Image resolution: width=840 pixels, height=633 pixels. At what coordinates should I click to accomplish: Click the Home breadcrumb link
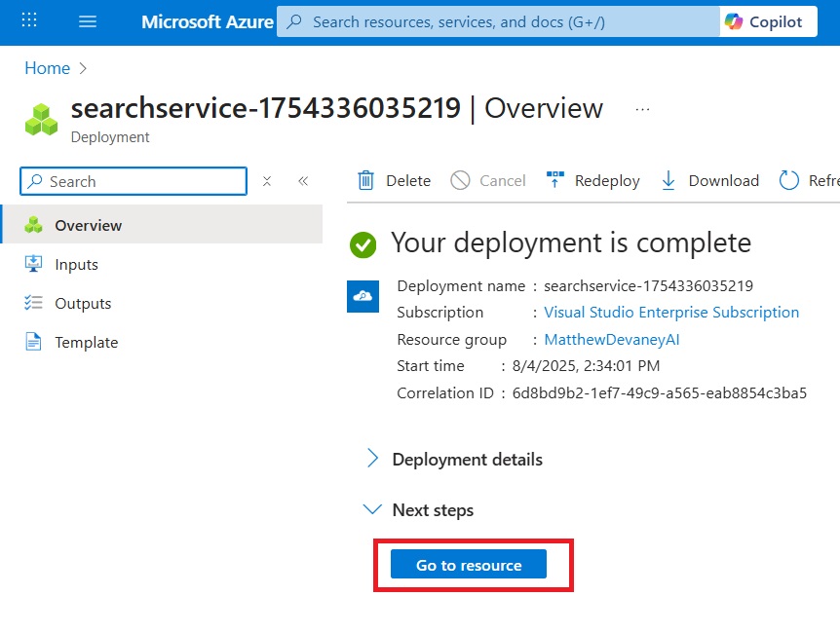click(x=47, y=68)
